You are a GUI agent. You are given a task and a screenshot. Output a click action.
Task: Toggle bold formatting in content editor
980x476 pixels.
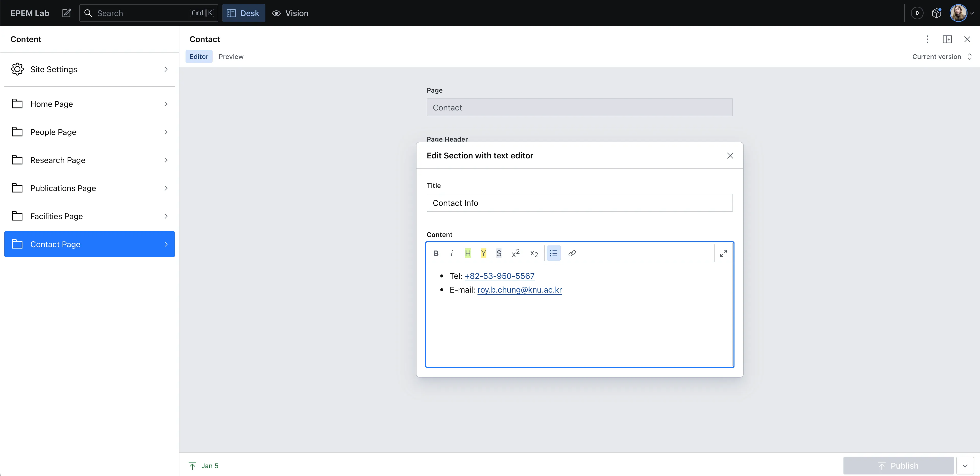(436, 253)
